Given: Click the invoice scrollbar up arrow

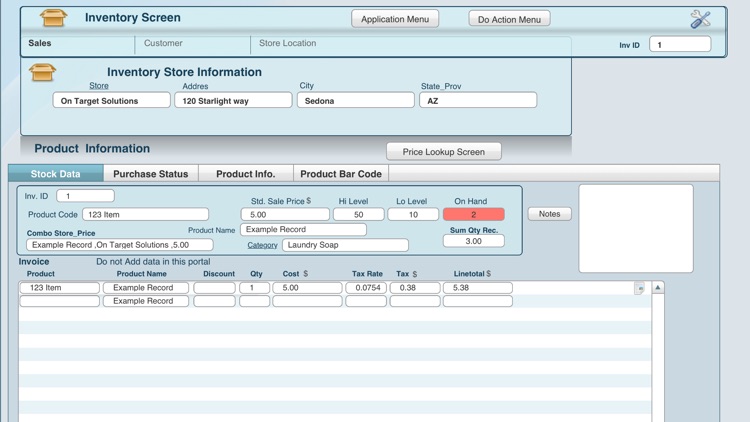Looking at the screenshot, I should [x=658, y=288].
